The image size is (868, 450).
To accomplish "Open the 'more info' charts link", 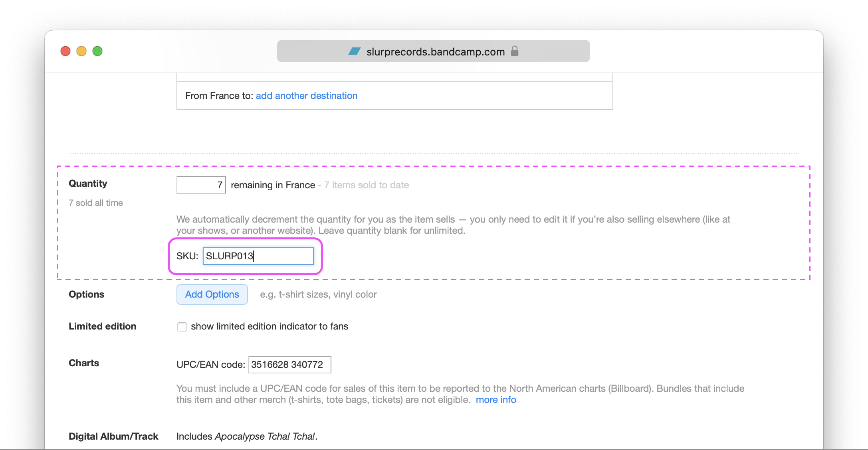I will click(496, 400).
